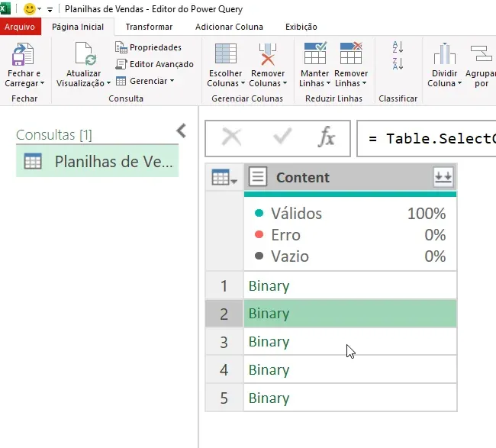Open the Arquivo menu
This screenshot has height=448, width=496.
point(21,27)
